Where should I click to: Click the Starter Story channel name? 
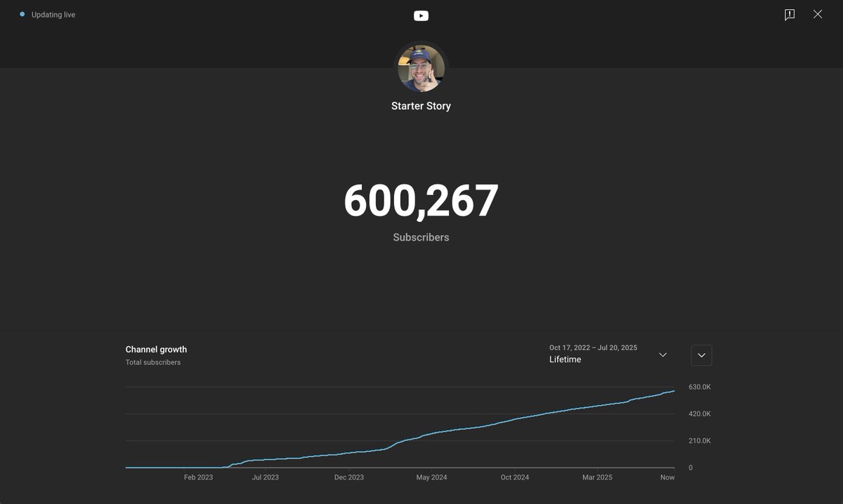(421, 106)
